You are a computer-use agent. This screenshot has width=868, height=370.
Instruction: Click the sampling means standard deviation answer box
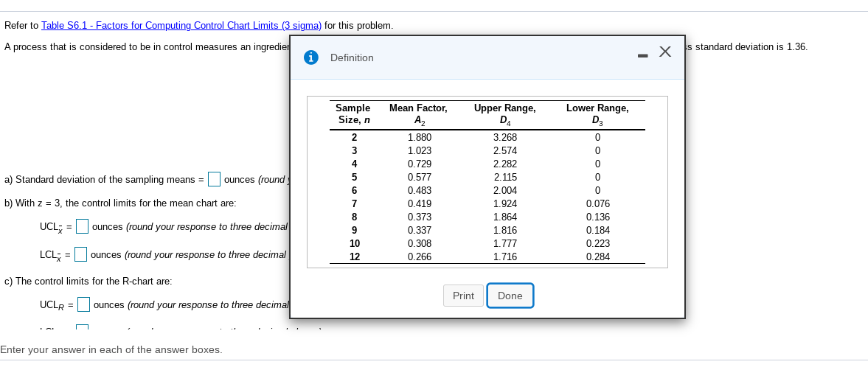click(x=214, y=179)
